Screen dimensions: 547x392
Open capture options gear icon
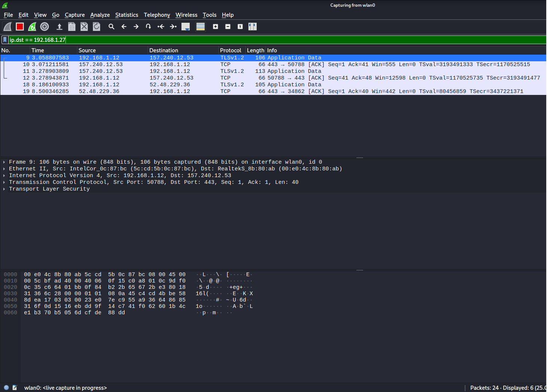tap(45, 27)
